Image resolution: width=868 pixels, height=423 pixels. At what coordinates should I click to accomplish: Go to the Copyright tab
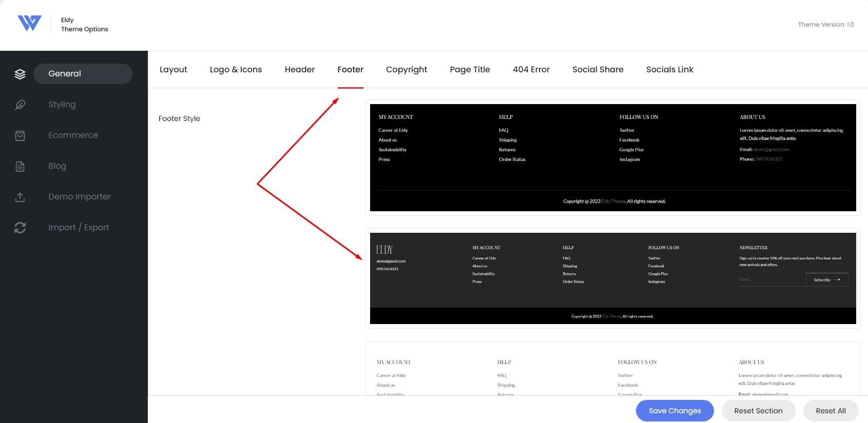pyautogui.click(x=407, y=70)
